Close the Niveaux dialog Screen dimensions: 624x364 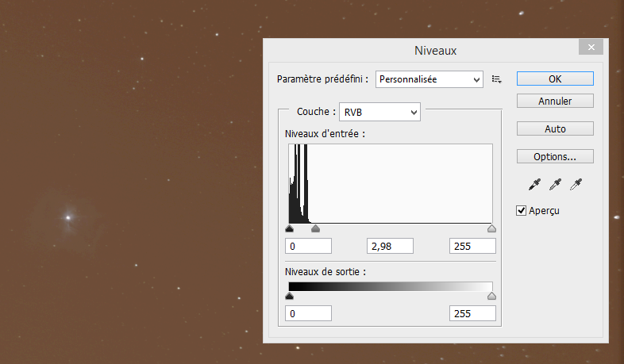(x=591, y=48)
